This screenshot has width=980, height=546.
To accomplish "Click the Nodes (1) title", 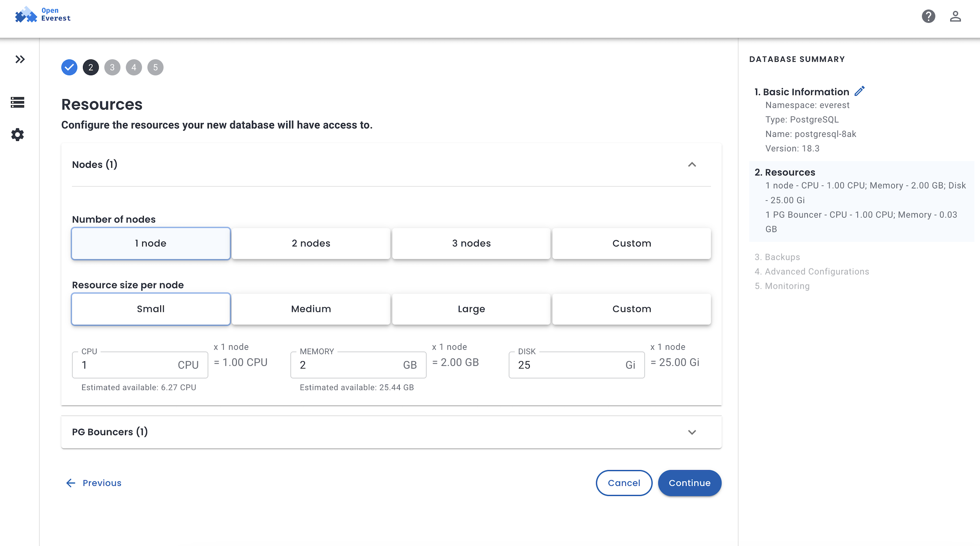I will pyautogui.click(x=95, y=165).
